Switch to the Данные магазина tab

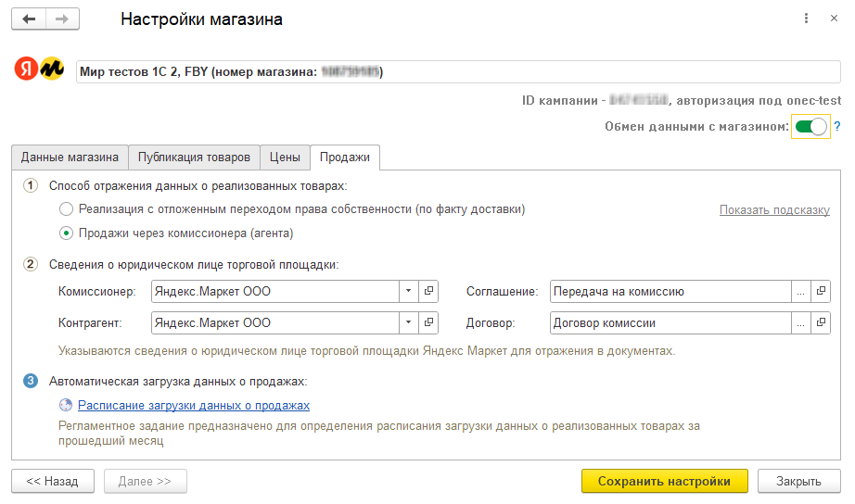(70, 157)
